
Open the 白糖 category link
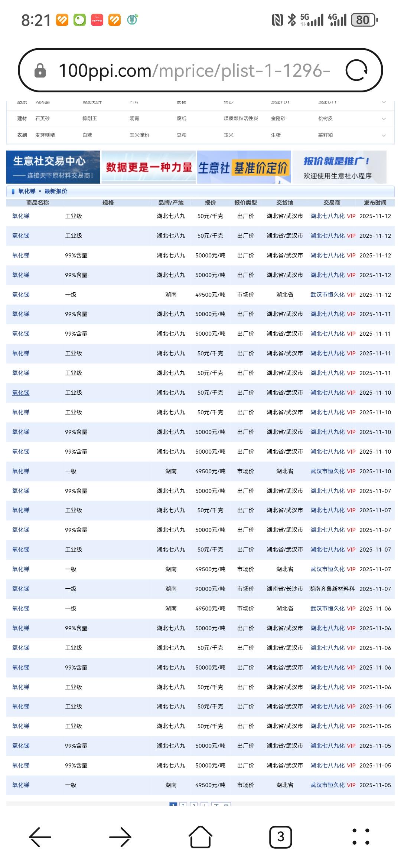tap(87, 135)
